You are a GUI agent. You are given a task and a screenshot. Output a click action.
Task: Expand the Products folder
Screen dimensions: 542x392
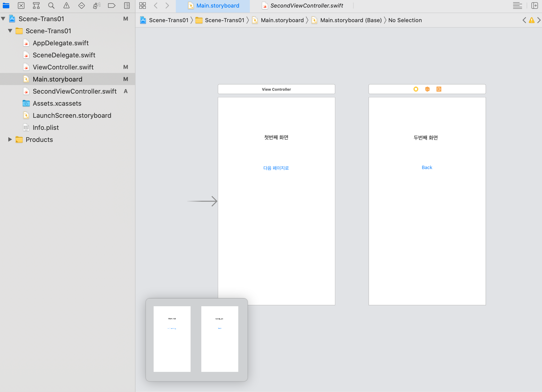[10, 140]
